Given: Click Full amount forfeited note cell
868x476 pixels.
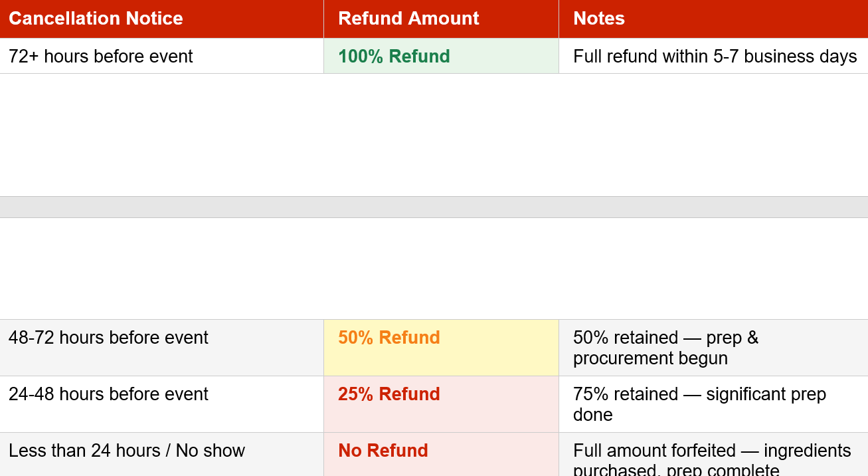Looking at the screenshot, I should (x=713, y=455).
